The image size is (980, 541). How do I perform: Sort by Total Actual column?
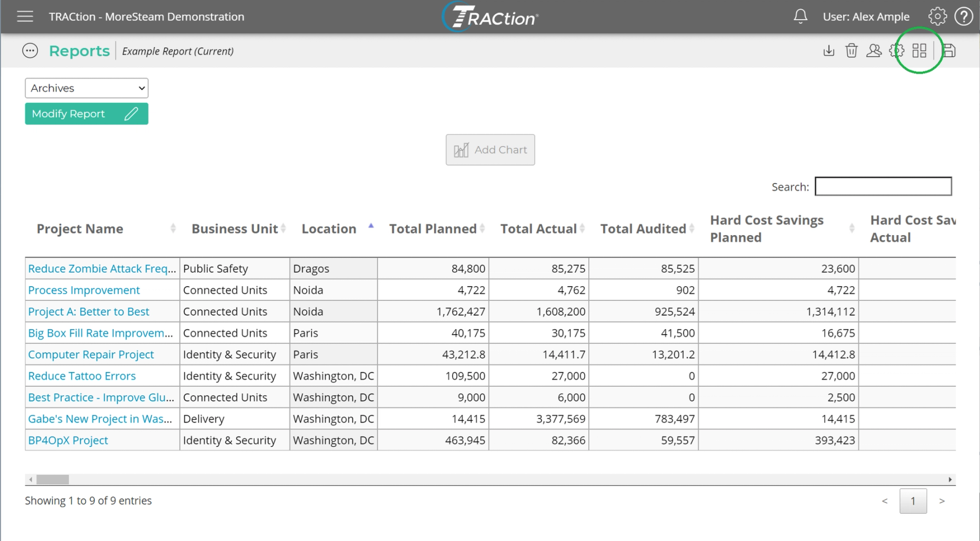click(x=539, y=229)
